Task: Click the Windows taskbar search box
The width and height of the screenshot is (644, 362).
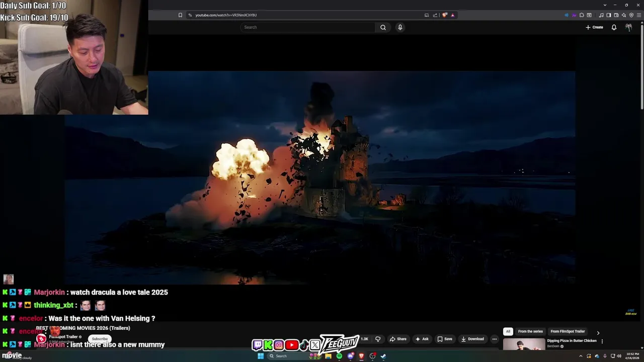Action: click(x=295, y=356)
